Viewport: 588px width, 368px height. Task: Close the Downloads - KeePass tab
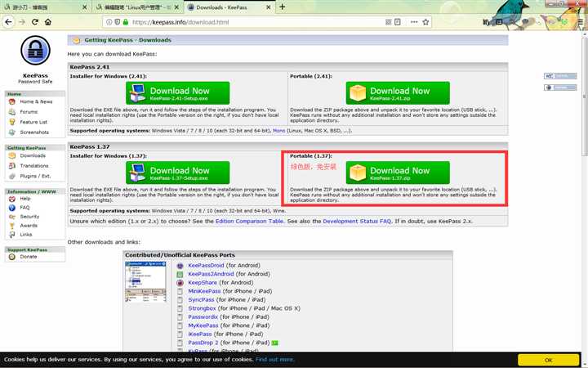pyautogui.click(x=269, y=7)
